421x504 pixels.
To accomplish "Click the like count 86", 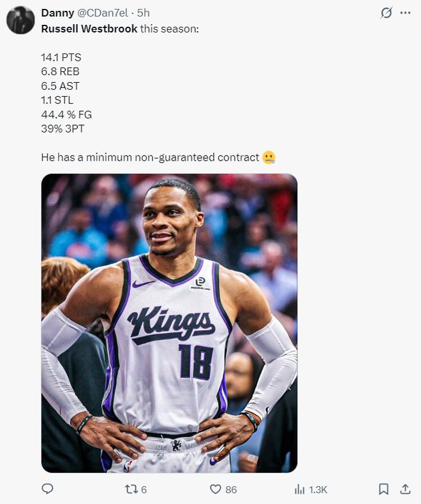I will coord(231,489).
